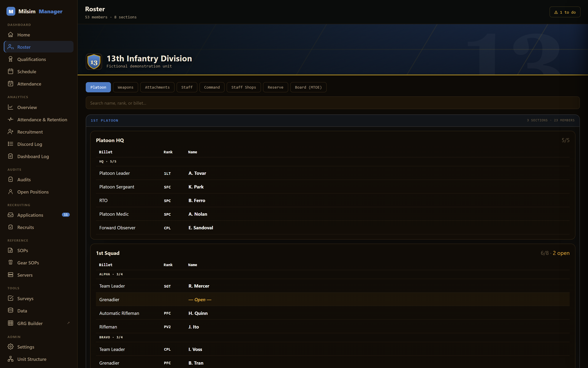
Task: Click the Schedule calendar icon
Action: pos(10,71)
